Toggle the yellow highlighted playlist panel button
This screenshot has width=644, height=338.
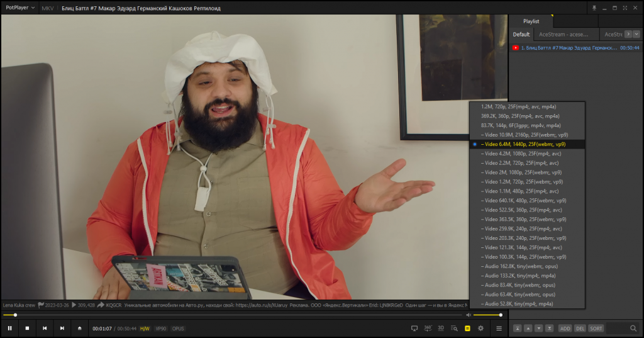(x=467, y=328)
